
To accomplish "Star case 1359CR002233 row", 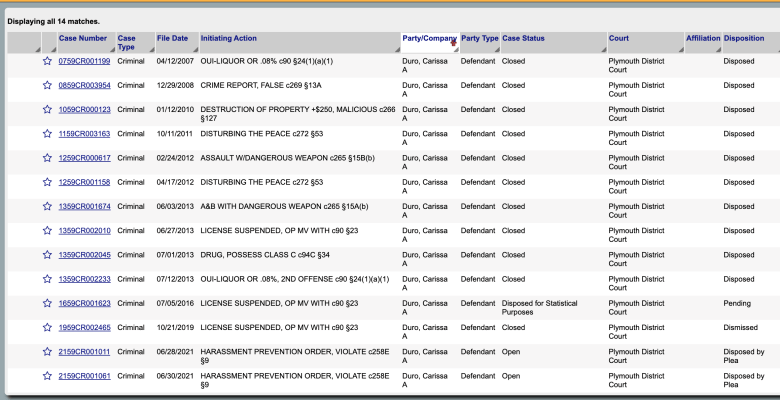I will click(x=47, y=279).
